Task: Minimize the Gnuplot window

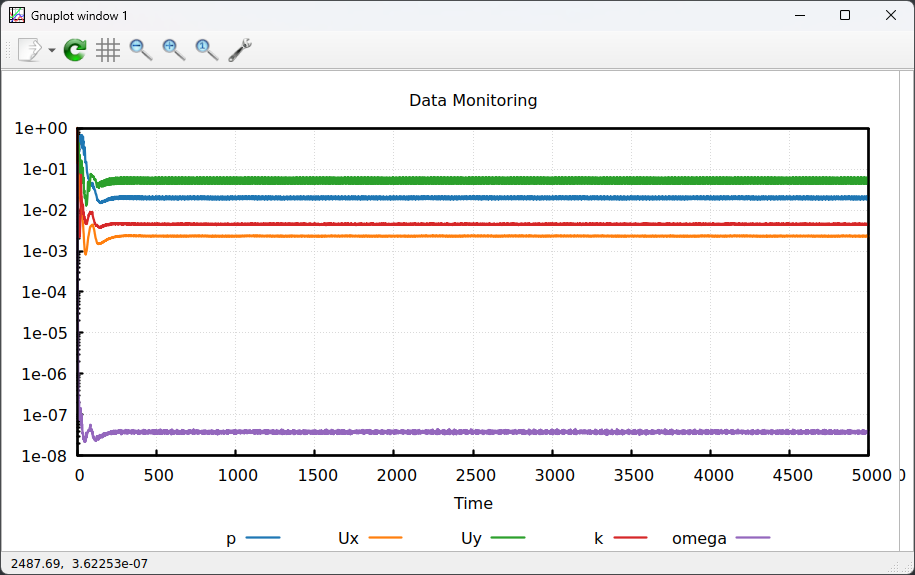Action: click(x=799, y=15)
